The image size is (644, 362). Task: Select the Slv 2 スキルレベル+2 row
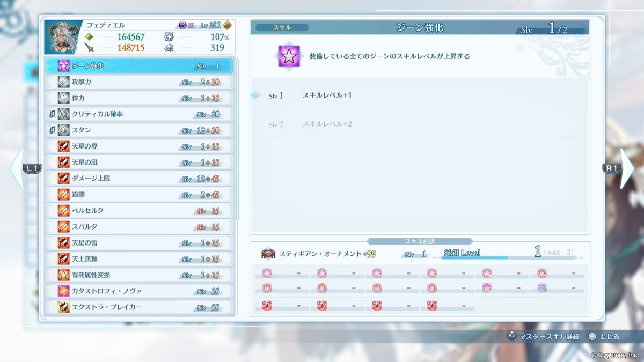point(420,124)
